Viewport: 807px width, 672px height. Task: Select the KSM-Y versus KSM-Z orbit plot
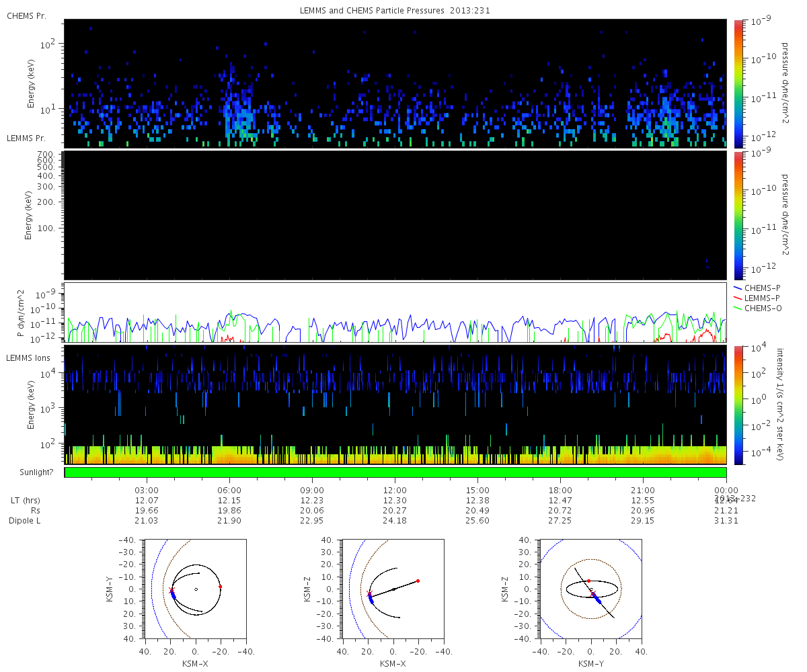(x=590, y=589)
